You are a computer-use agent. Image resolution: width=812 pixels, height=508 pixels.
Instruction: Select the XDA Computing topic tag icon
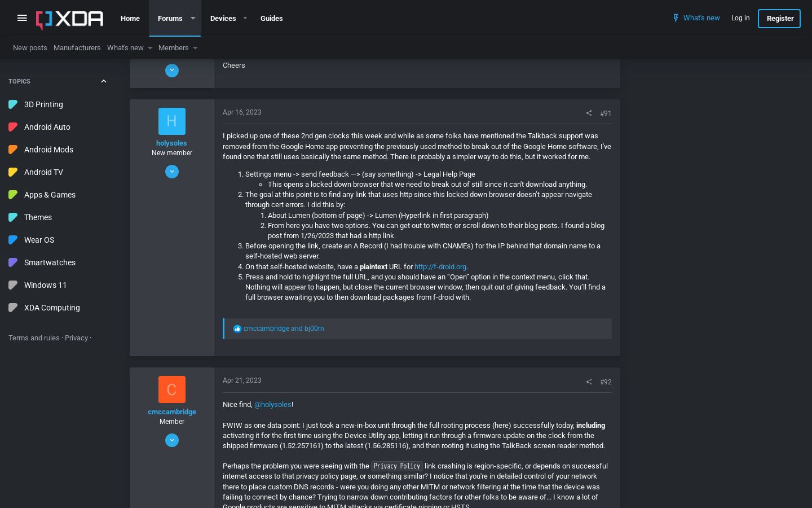pyautogui.click(x=14, y=308)
